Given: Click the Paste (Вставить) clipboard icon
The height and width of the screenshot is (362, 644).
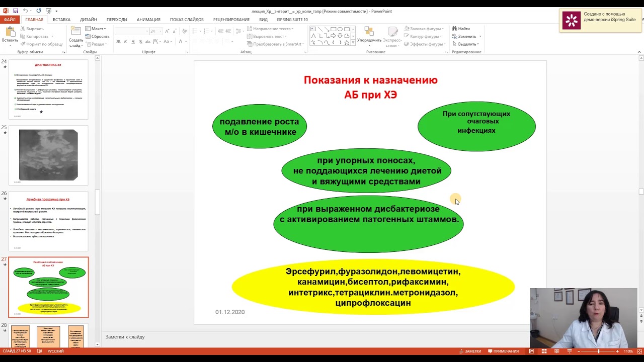Looking at the screenshot, I should pos(10,32).
